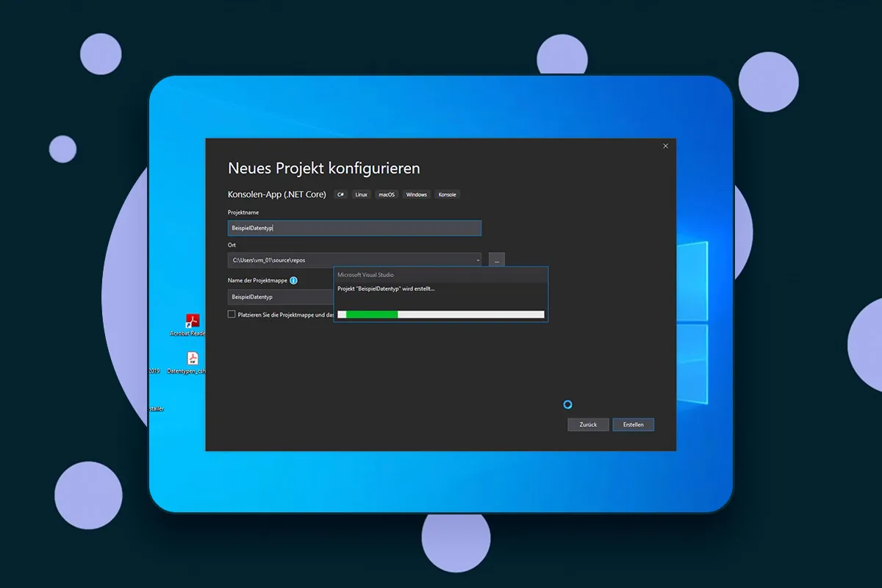Close the Neues Projekt konfigurieren window
Viewport: 882px width, 588px height.
pos(665,146)
